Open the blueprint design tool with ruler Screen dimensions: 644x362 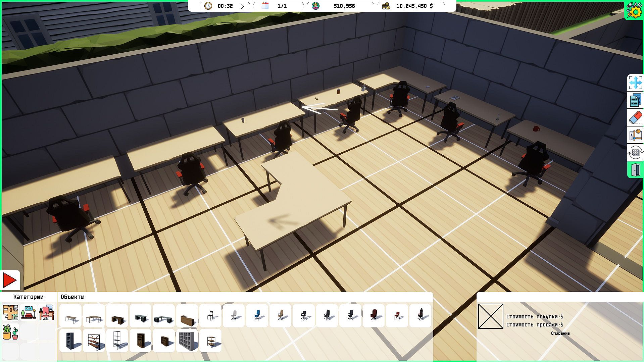coord(635,135)
